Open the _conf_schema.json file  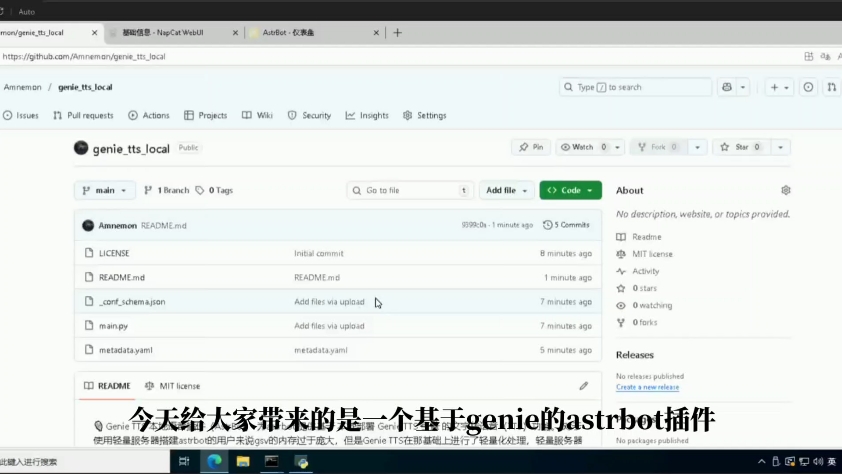(x=132, y=302)
